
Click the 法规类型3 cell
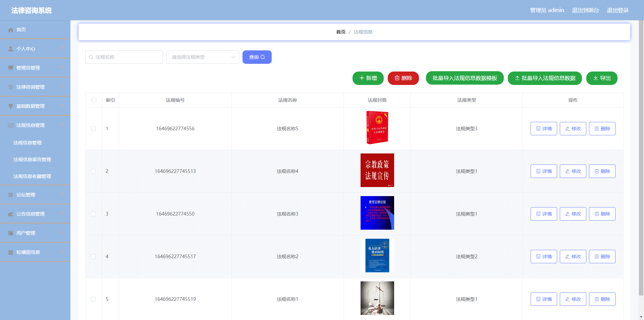pos(467,129)
